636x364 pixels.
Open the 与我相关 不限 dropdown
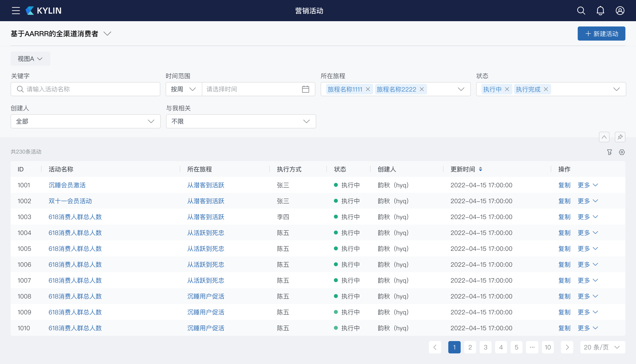click(x=241, y=121)
